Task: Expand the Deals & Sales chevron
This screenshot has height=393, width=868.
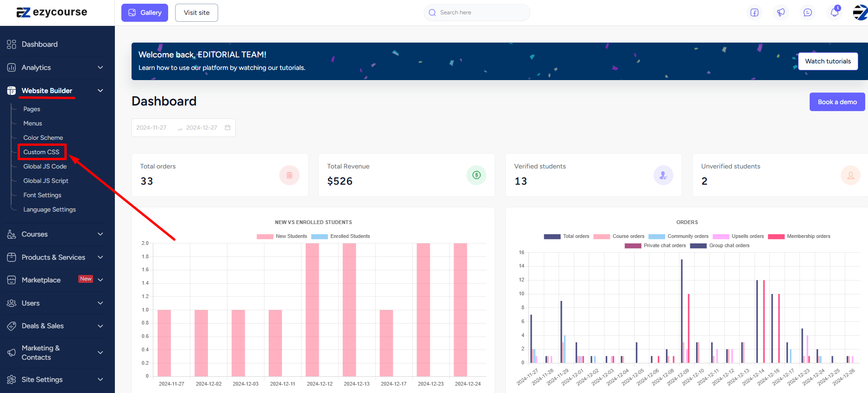Action: point(101,326)
